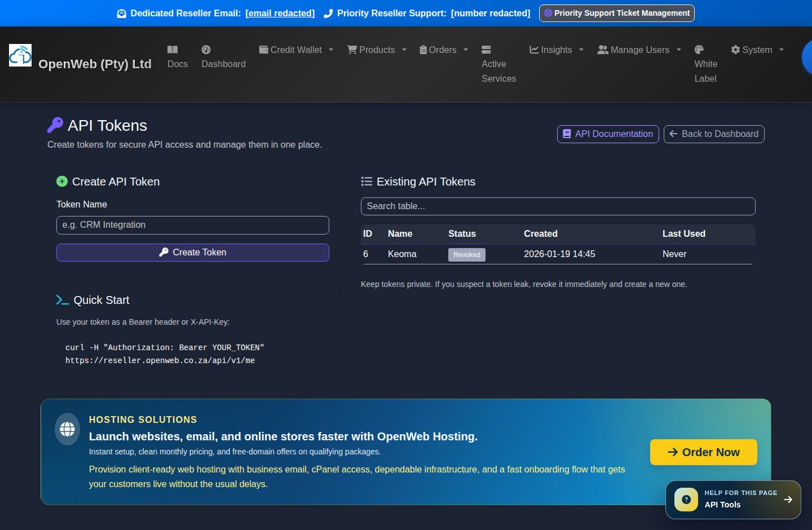Click the Credit Wallet icon
The height and width of the screenshot is (530, 812).
click(x=263, y=50)
